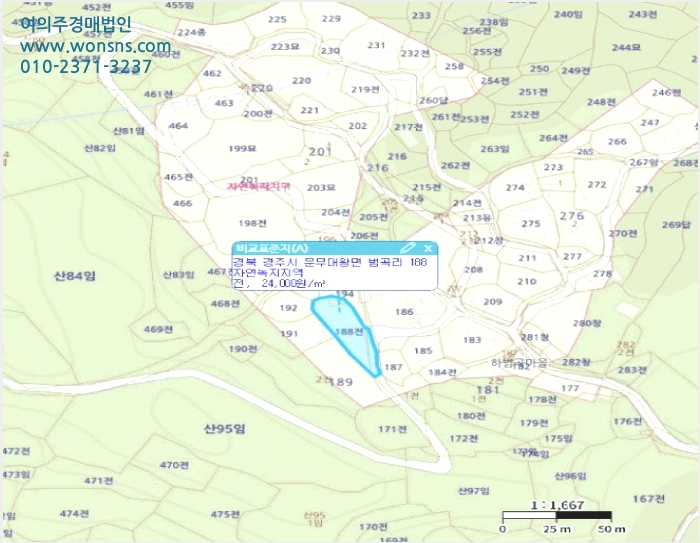Select parcel 180전
This screenshot has height=543, width=700.
471,416
